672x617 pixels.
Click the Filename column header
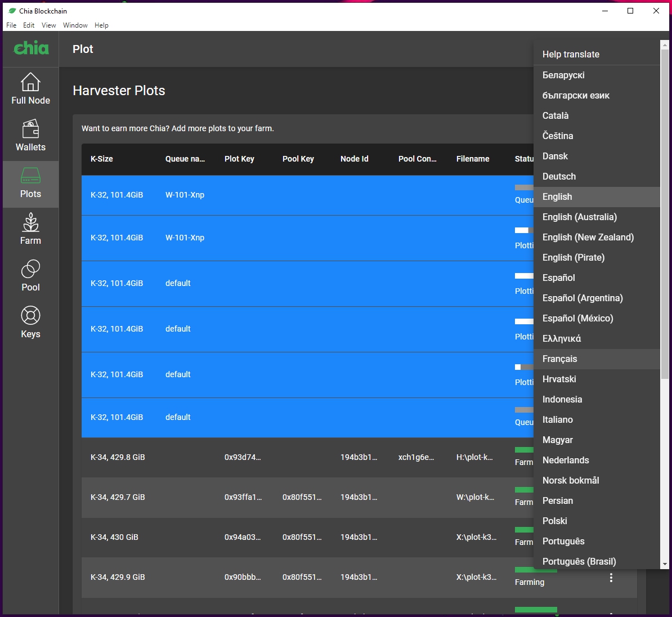pos(473,159)
